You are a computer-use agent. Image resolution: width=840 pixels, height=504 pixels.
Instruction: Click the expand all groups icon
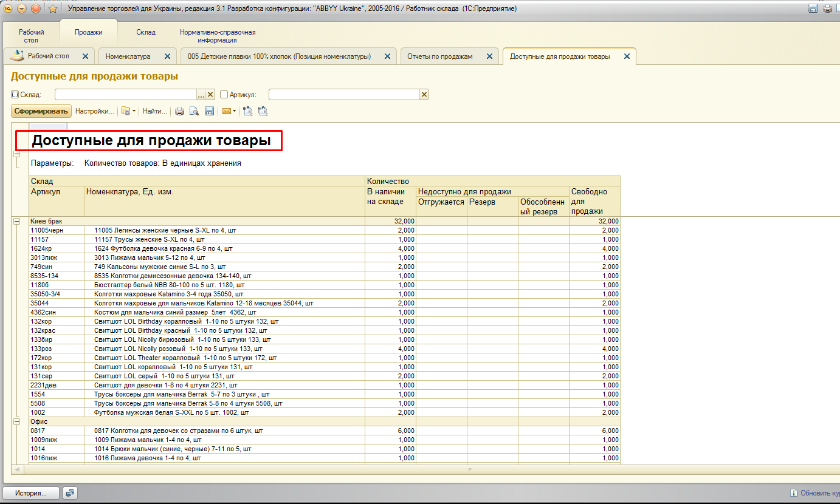tap(247, 111)
